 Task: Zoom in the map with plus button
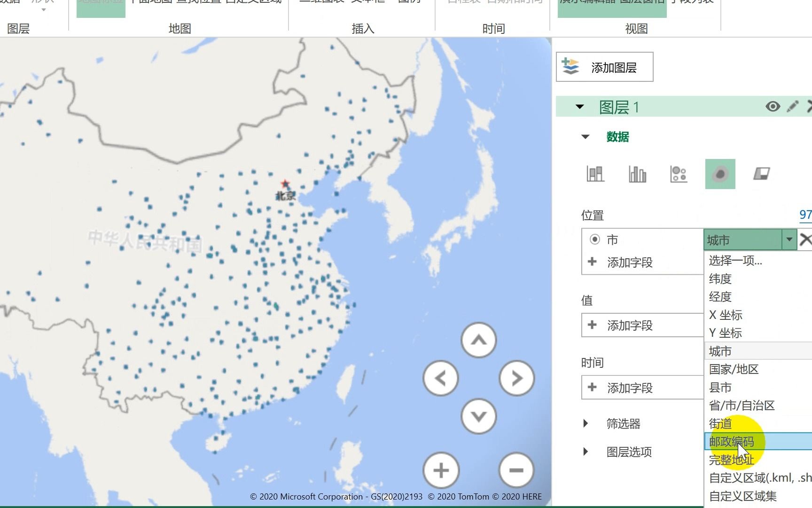point(441,470)
